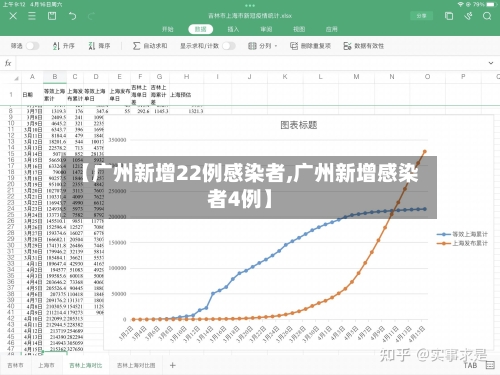Toggle the 筛选 filter switch

click(x=32, y=46)
